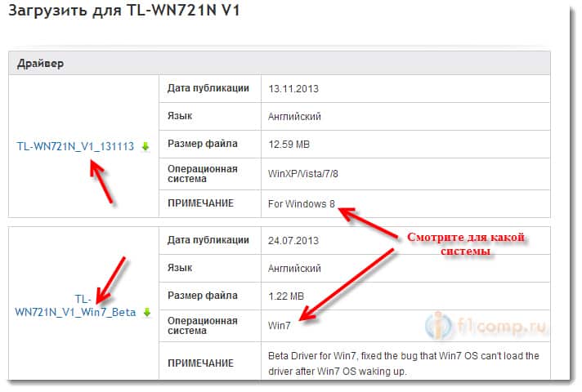Click the 1.22 MB file size value
582x392 pixels.
pos(286,296)
